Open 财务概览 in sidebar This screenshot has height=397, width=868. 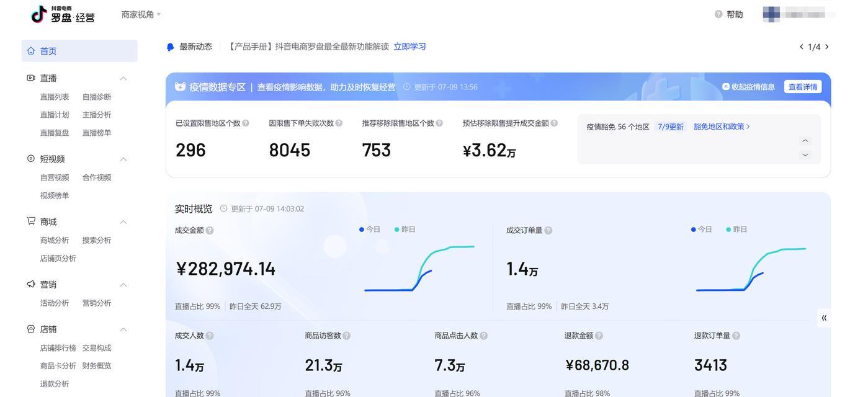point(97,366)
